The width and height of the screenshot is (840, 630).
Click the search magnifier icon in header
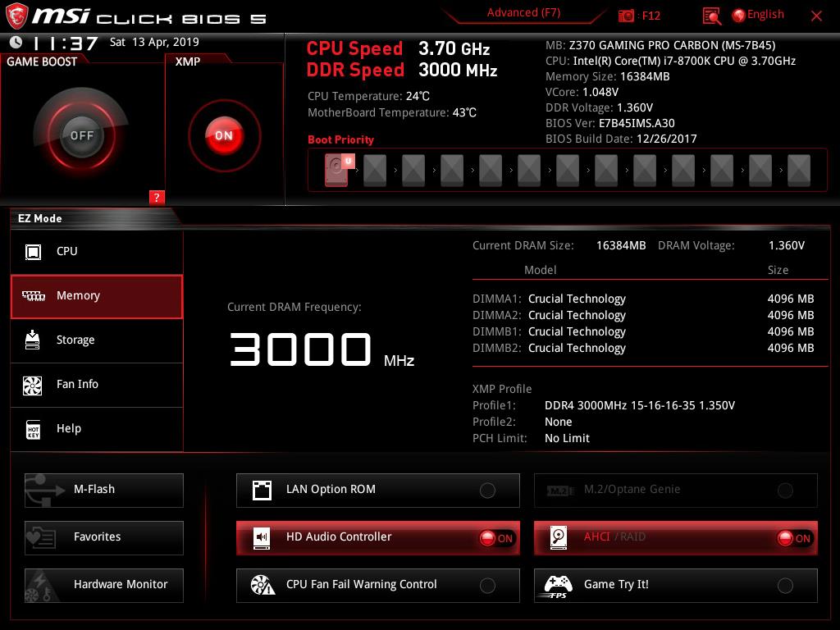click(712, 16)
